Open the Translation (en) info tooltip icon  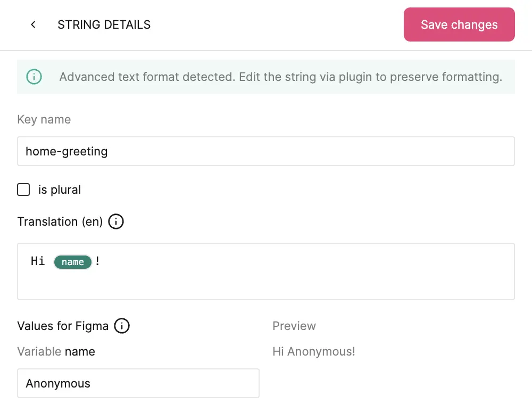pyautogui.click(x=115, y=221)
